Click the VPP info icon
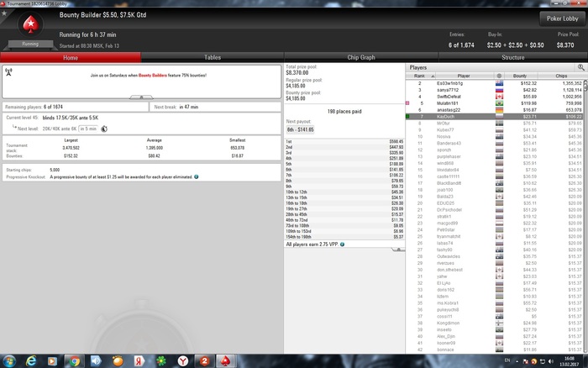This screenshot has width=588, height=368. (342, 244)
